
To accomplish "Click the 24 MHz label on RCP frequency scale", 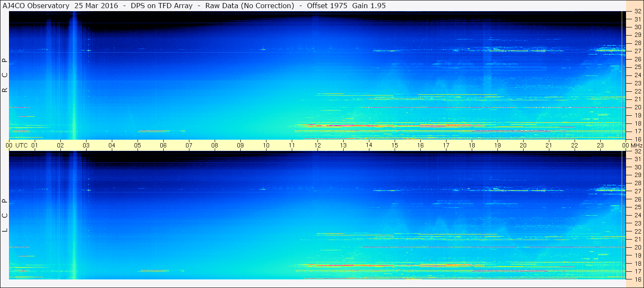I will pos(638,75).
